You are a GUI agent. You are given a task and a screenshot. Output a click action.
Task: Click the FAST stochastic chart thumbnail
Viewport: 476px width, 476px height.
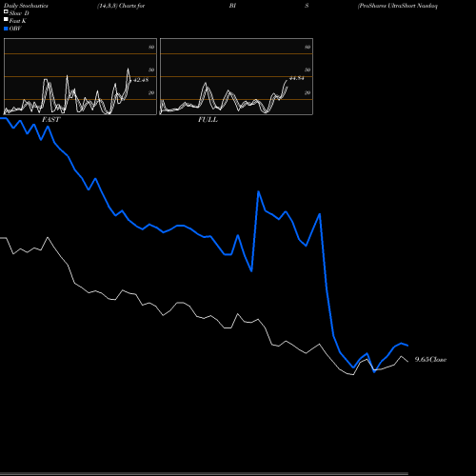click(x=80, y=76)
